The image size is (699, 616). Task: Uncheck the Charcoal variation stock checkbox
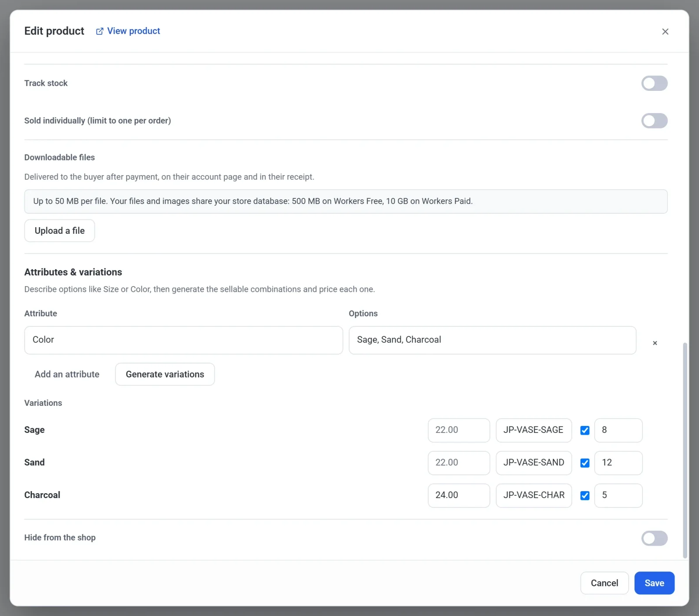click(x=585, y=495)
